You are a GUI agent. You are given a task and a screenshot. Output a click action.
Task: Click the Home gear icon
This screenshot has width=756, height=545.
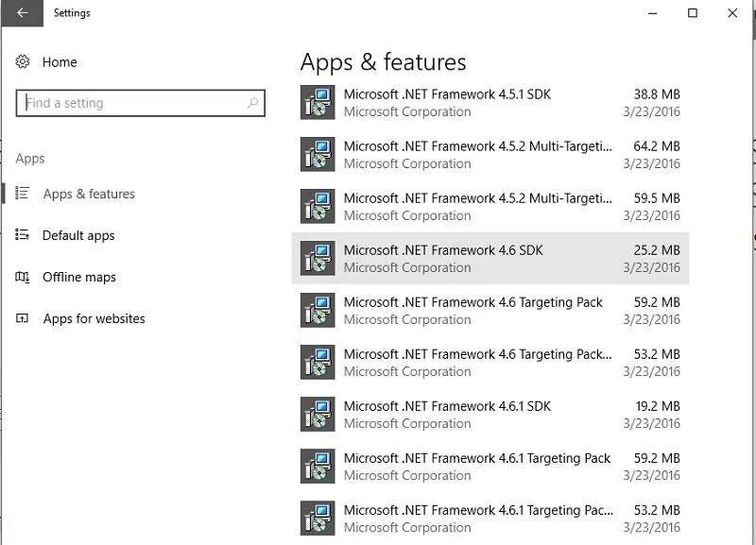[x=23, y=62]
